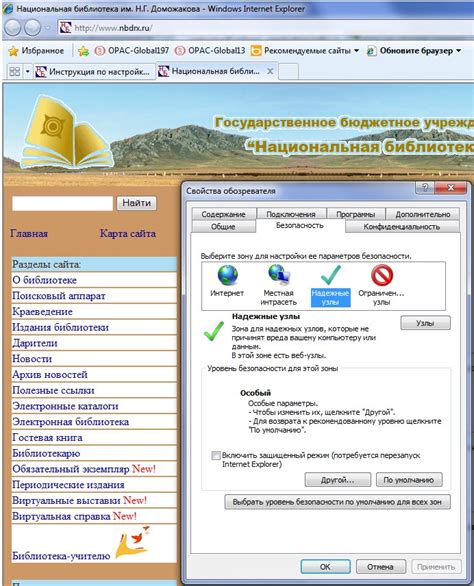The width and height of the screenshot is (474, 586).
Task: Click the site favicon in the address bar
Action: (65, 28)
